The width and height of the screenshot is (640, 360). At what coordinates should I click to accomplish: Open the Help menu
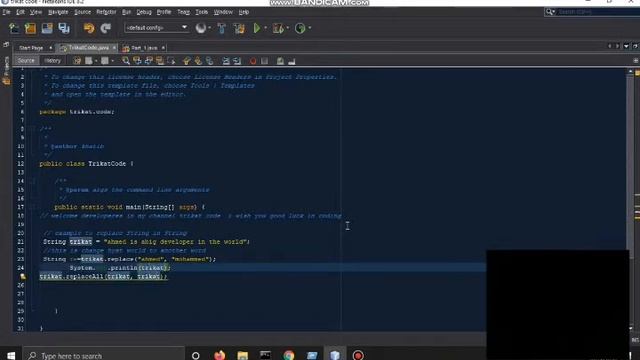point(244,12)
